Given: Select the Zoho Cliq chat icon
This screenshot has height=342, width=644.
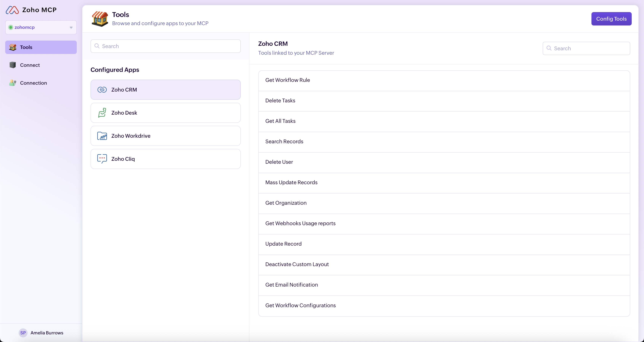Looking at the screenshot, I should tap(102, 159).
